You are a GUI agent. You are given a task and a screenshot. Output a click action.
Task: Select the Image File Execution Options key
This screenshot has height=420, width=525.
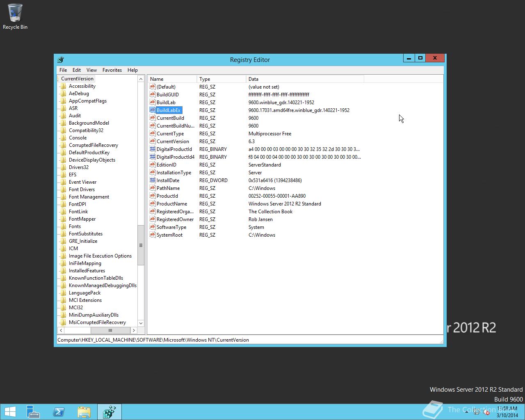point(100,256)
